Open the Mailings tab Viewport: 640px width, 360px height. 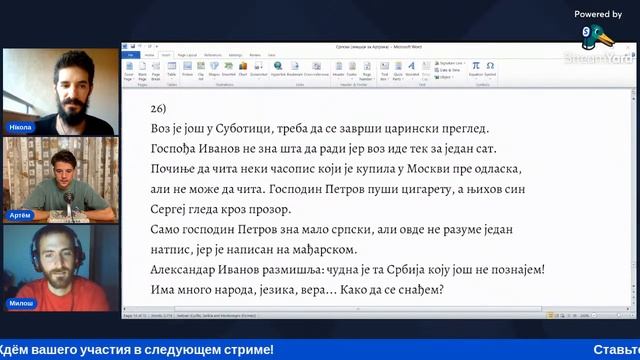click(x=235, y=55)
